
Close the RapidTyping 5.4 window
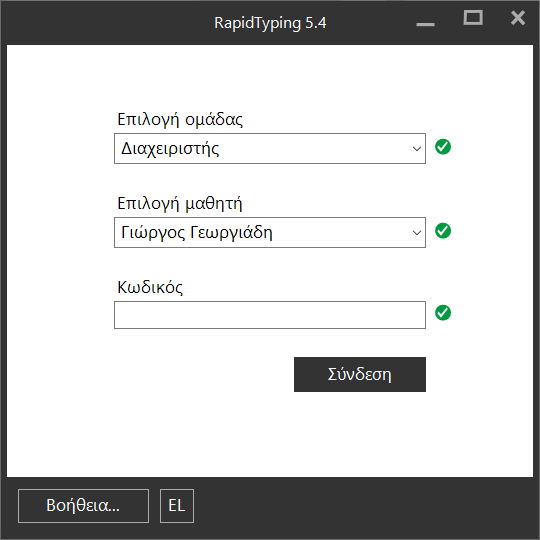click(518, 18)
